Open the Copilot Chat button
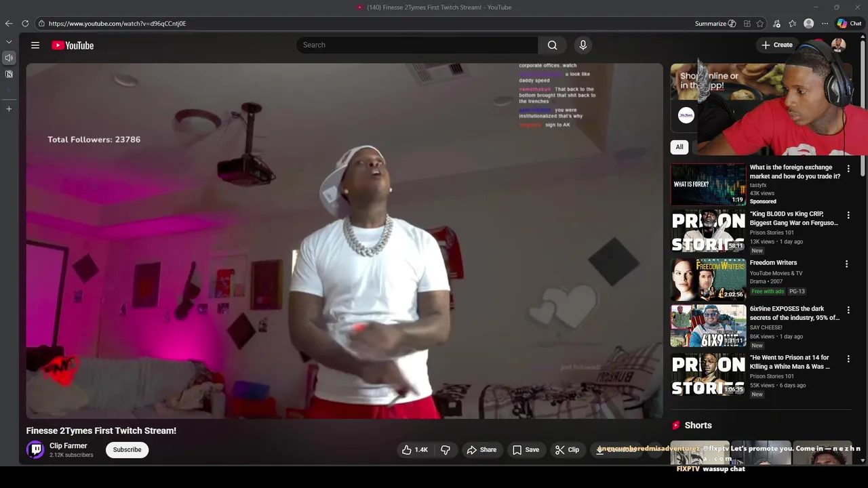 (x=849, y=24)
